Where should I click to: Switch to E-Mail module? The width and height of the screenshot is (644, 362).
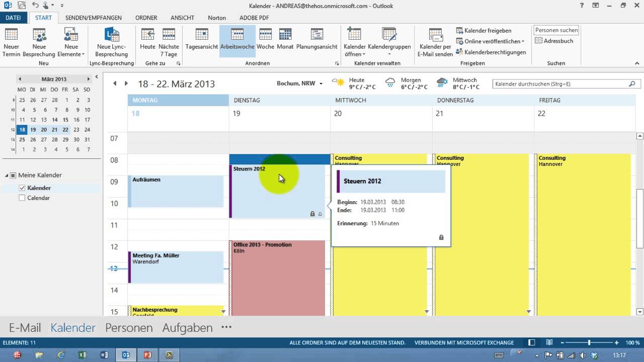(x=25, y=328)
